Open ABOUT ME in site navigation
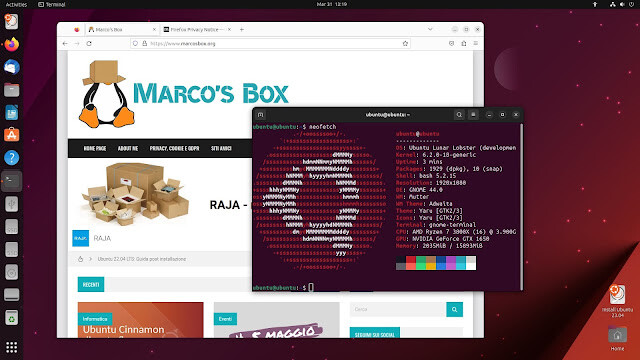 point(128,149)
